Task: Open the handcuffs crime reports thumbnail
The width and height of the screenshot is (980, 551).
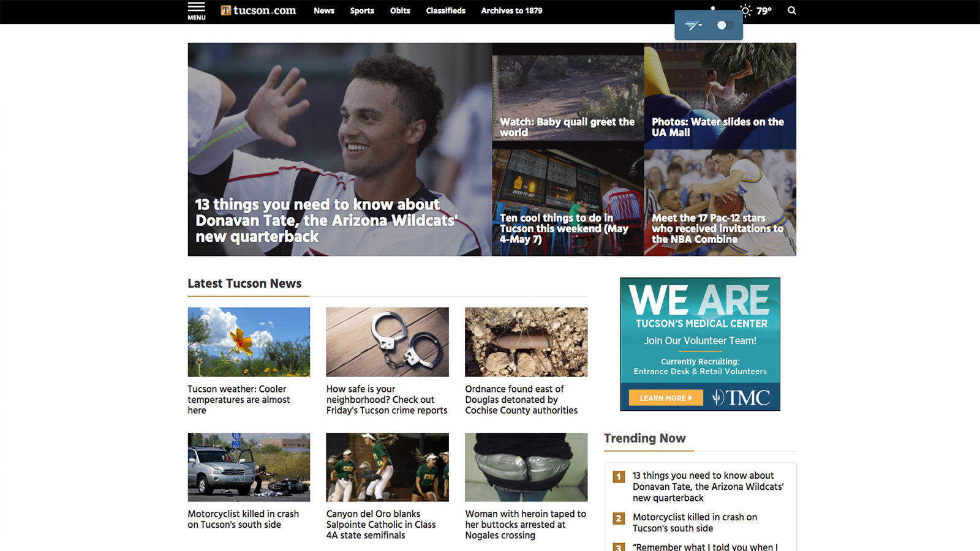Action: click(x=387, y=342)
